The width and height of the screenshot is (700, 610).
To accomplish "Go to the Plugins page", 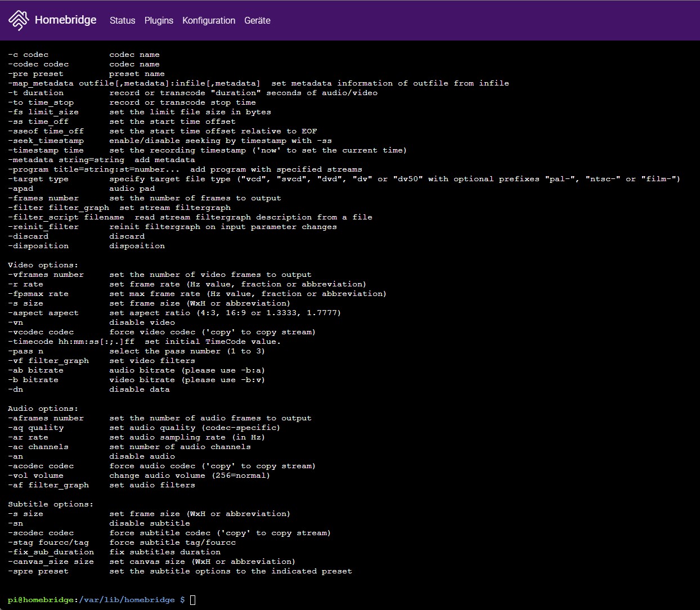I will [x=159, y=20].
